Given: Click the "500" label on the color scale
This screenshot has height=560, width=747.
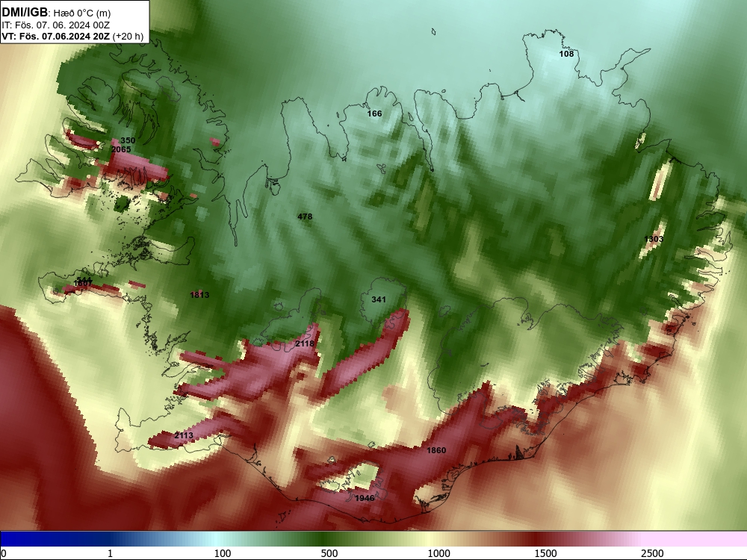Looking at the screenshot, I should (x=329, y=553).
